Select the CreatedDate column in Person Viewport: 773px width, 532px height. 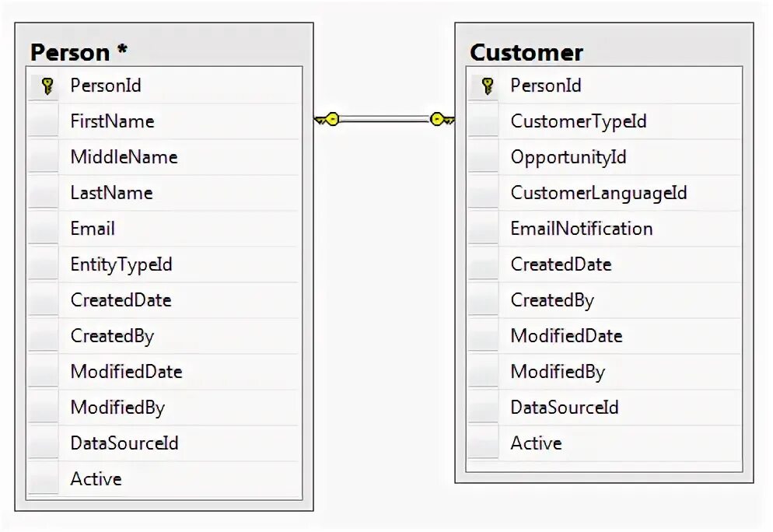[x=121, y=300]
